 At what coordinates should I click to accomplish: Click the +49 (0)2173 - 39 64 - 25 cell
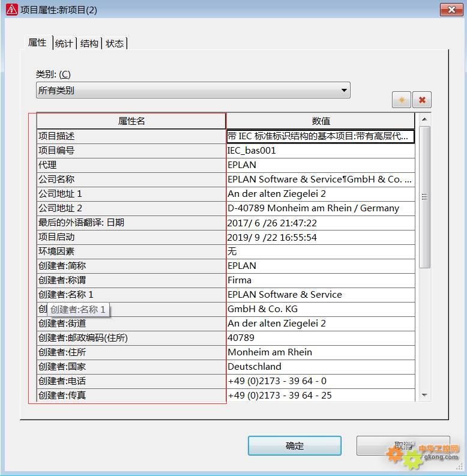click(321, 395)
